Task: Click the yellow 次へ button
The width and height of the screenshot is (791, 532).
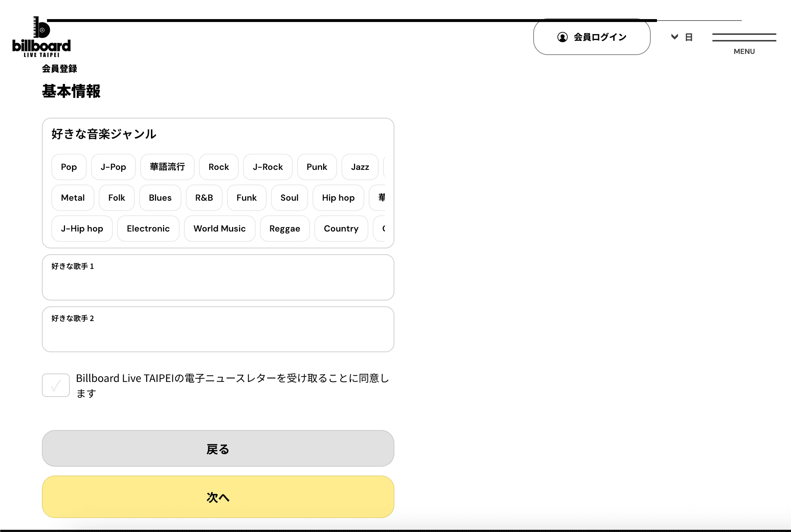Action: point(218,497)
